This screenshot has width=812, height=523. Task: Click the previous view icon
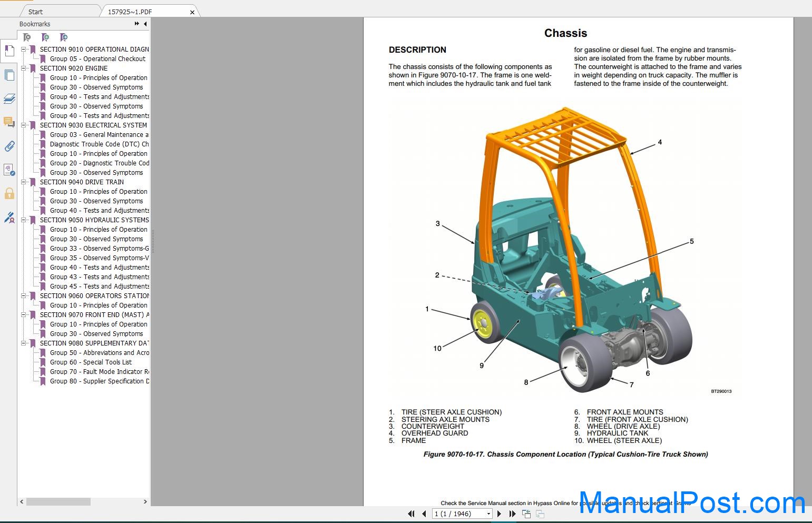pos(526,514)
